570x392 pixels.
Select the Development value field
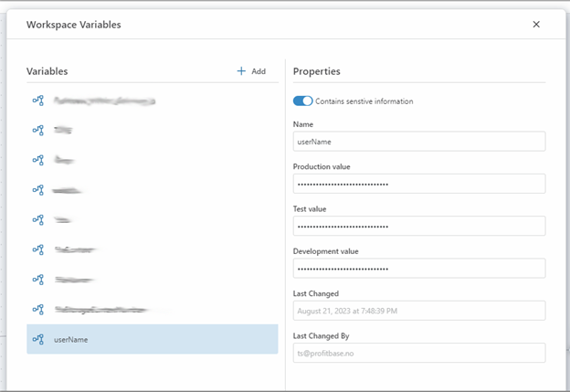[418, 268]
